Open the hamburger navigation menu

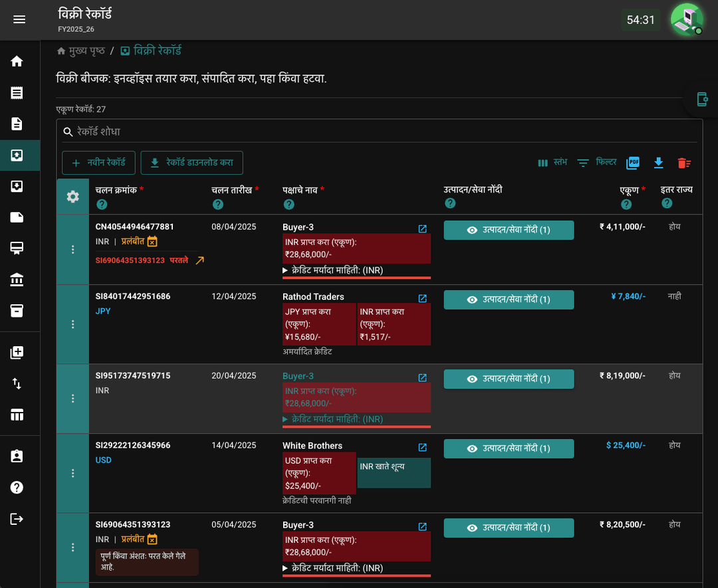[x=19, y=19]
